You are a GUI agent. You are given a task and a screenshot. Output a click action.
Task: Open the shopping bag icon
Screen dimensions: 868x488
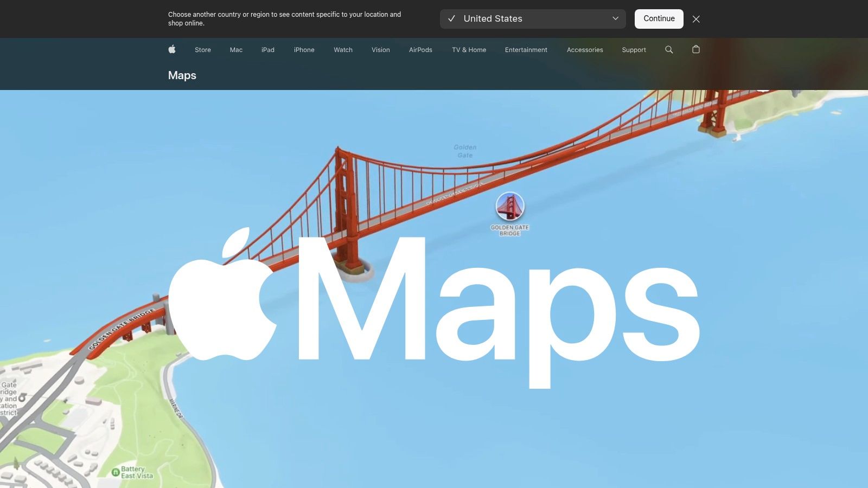click(x=696, y=49)
